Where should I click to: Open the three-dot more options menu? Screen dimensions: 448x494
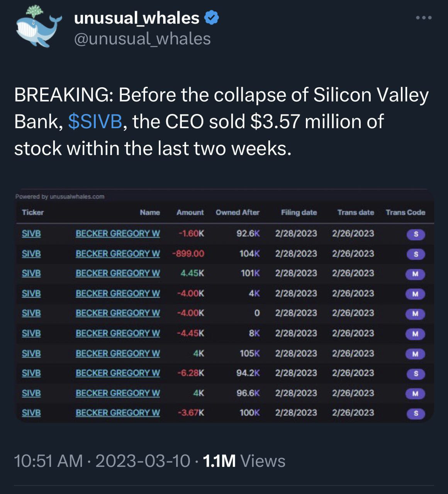pyautogui.click(x=424, y=17)
